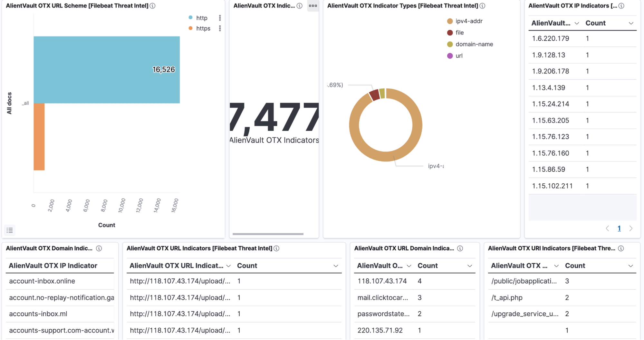Expand Count column menu in URL Domain table

click(470, 266)
